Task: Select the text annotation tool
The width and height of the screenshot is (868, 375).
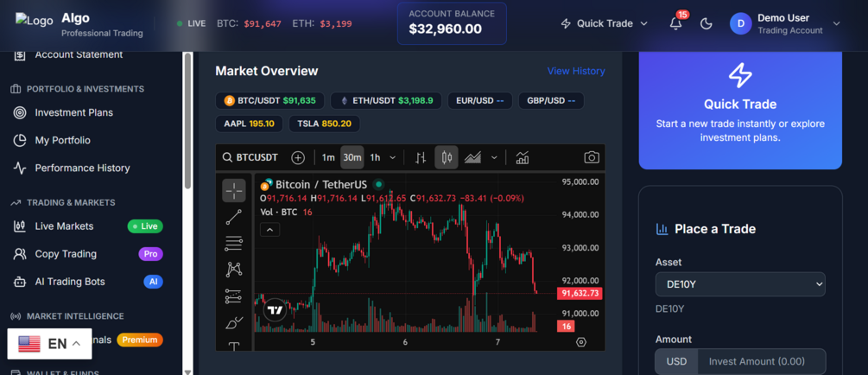Action: click(x=234, y=346)
